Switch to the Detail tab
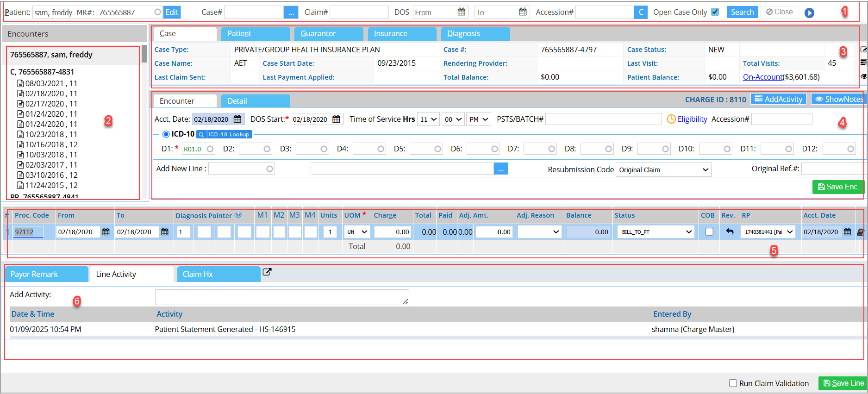Image resolution: width=868 pixels, height=394 pixels. [256, 101]
